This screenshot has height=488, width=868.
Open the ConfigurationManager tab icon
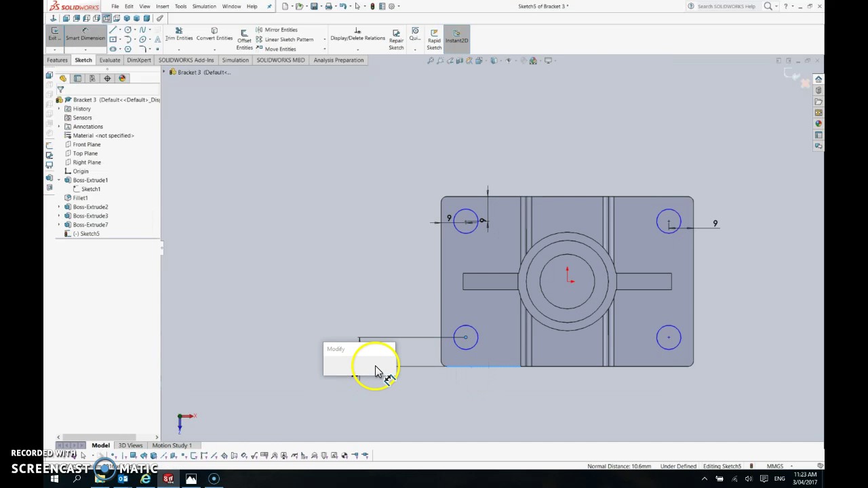coord(92,78)
